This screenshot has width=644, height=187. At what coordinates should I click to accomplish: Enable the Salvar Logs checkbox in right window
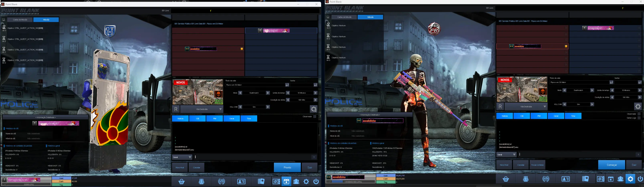tap(639, 118)
